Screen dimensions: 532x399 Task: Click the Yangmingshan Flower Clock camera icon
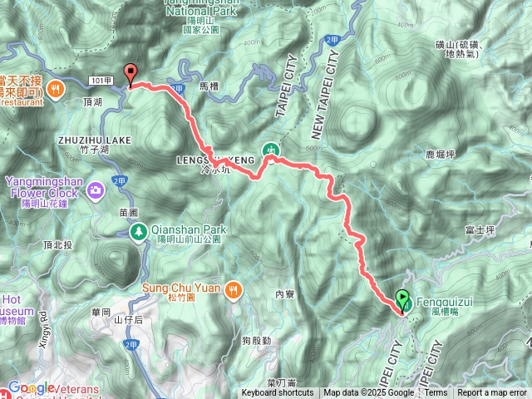click(96, 191)
